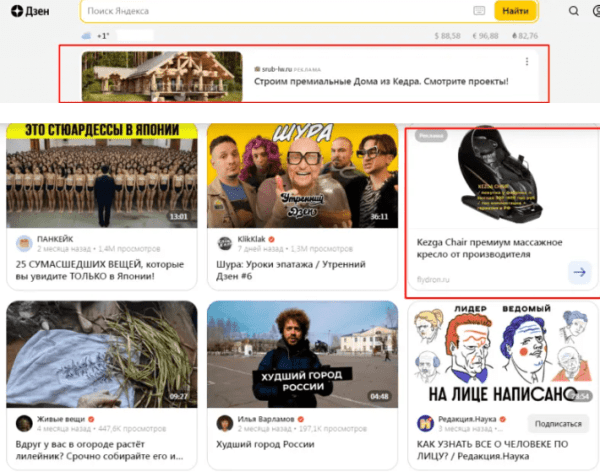Click the magnifier search icon
600x472 pixels.
573,12
